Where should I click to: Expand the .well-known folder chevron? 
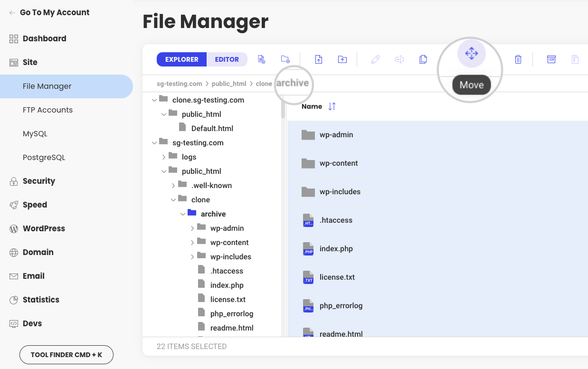pos(173,186)
